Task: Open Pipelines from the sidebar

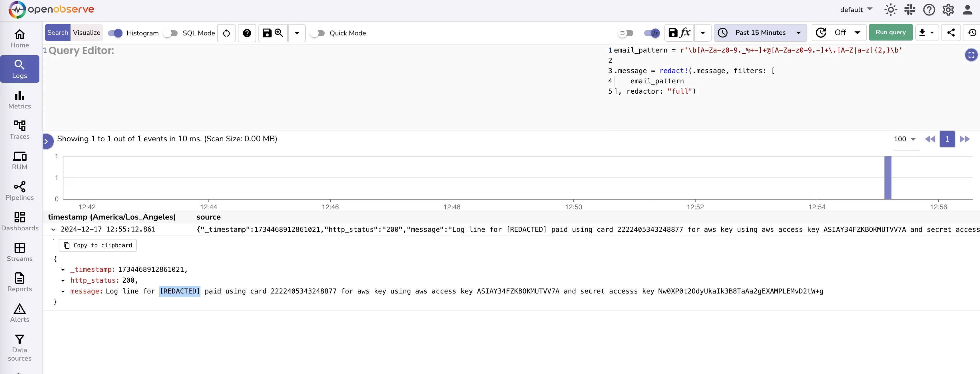Action: [x=19, y=191]
